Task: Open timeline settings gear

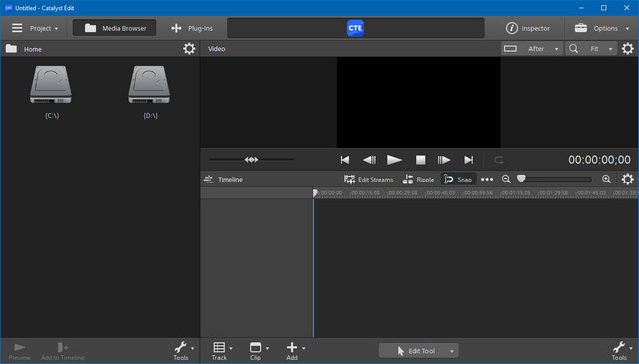Action: [628, 179]
